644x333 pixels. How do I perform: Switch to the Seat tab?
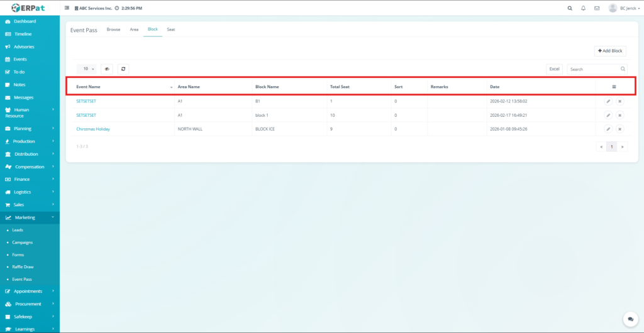[170, 30]
